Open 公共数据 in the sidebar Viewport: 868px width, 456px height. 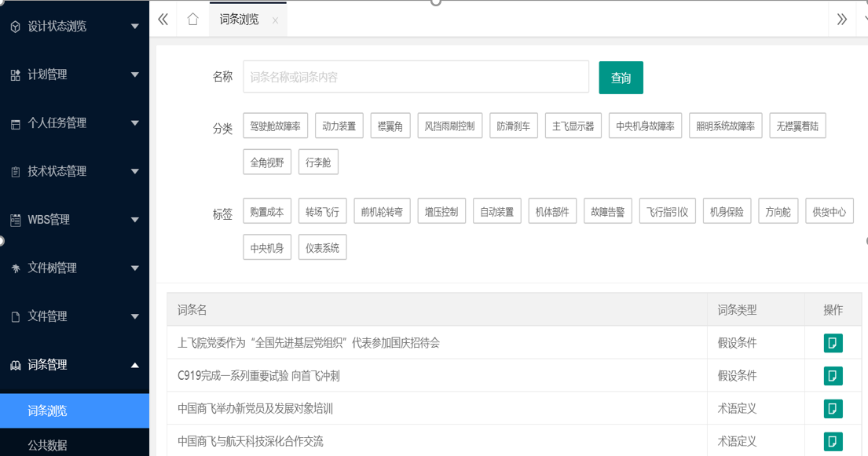[47, 445]
